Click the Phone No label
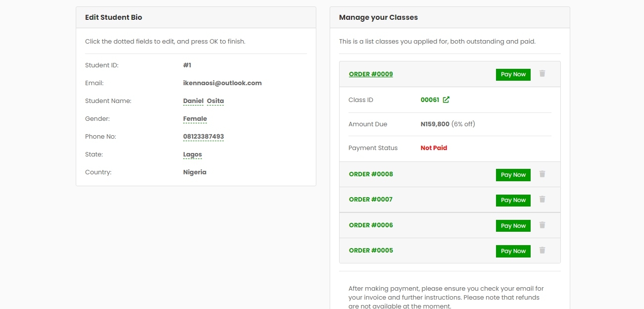 [x=100, y=137]
